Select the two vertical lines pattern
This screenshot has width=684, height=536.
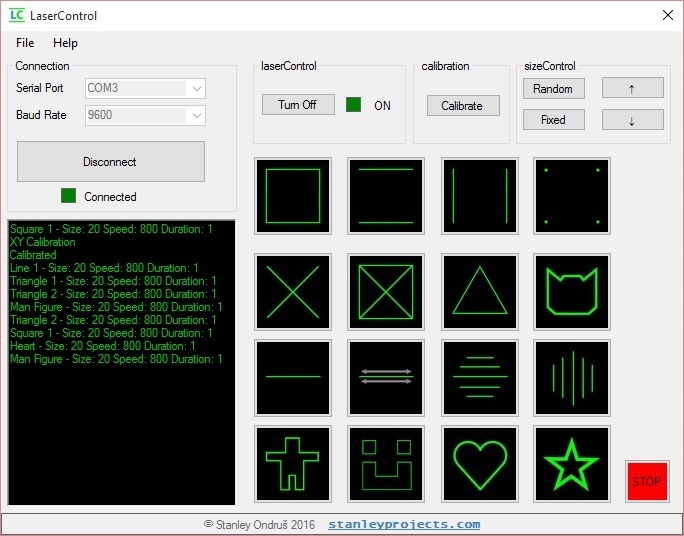pyautogui.click(x=479, y=196)
